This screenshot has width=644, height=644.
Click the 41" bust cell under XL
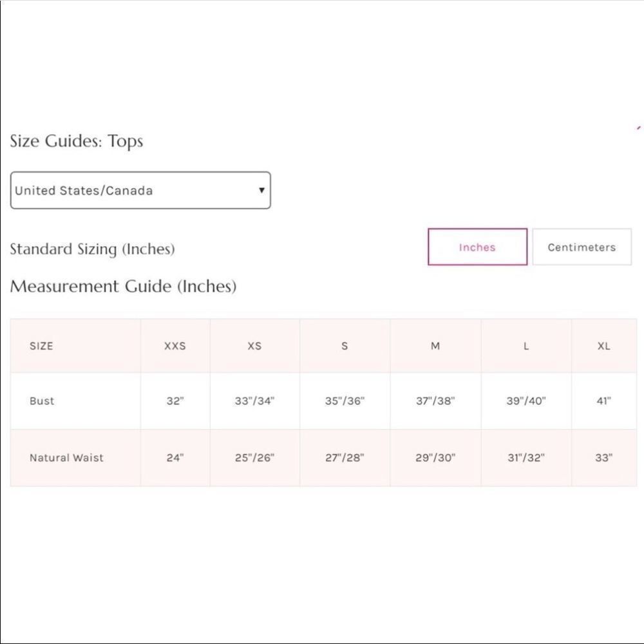pyautogui.click(x=604, y=401)
